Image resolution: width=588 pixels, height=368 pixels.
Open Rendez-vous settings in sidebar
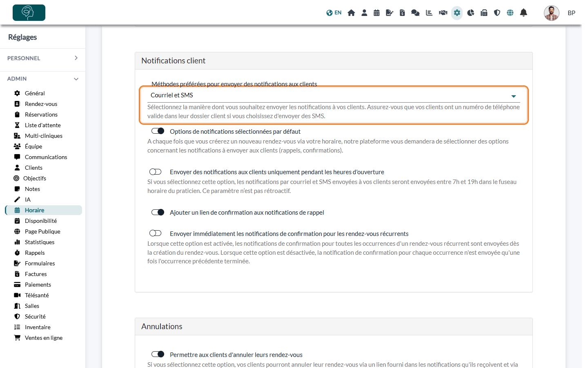[x=41, y=104]
